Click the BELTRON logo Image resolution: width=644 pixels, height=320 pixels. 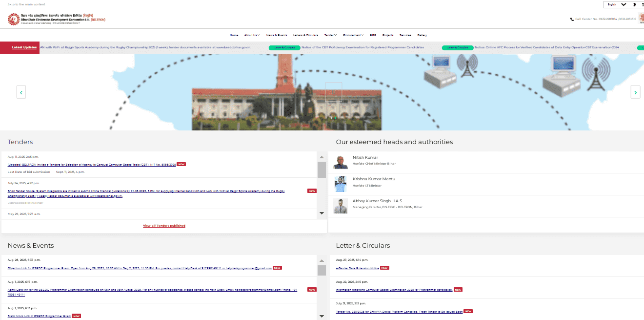[14, 19]
